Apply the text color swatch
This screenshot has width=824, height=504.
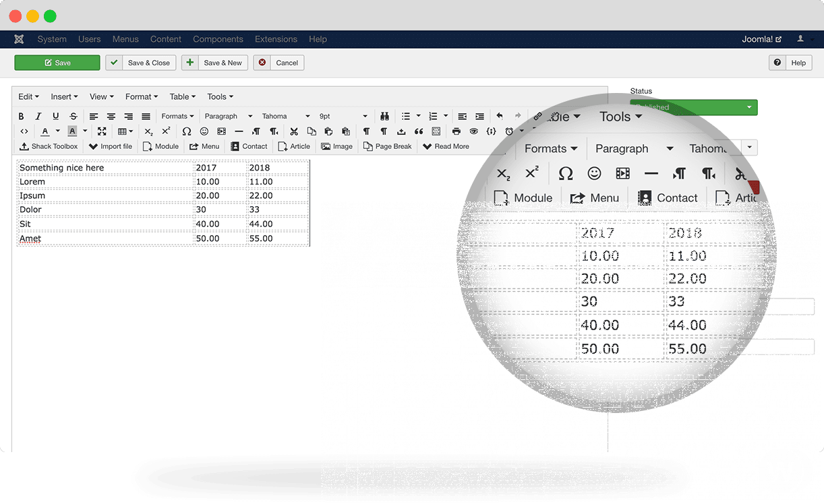coord(45,131)
